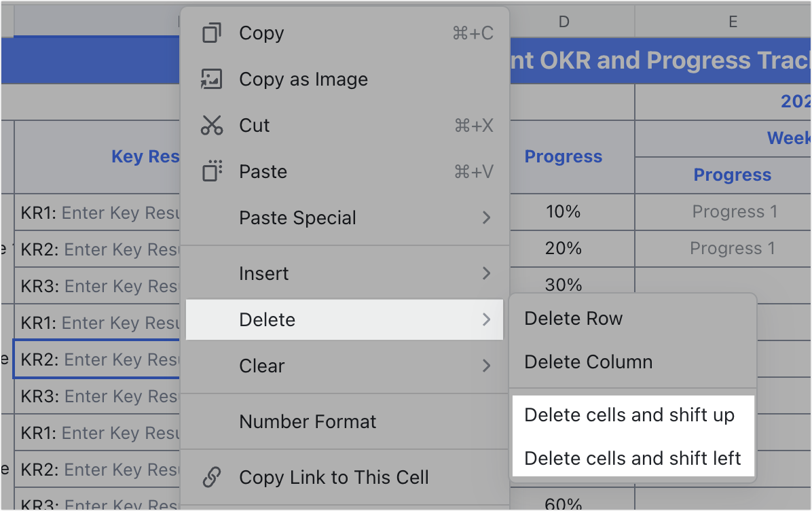Open the Insert submenu chevron
This screenshot has width=812, height=511.
tap(486, 273)
